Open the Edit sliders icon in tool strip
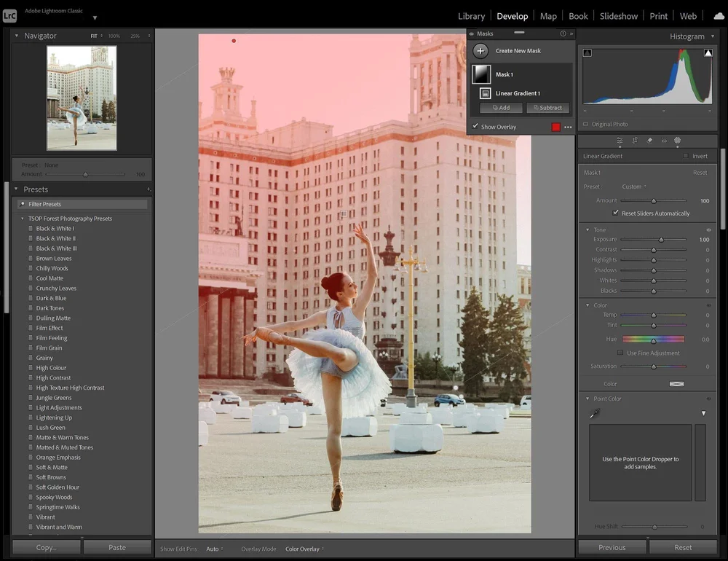Viewport: 728px width, 561px height. point(620,140)
